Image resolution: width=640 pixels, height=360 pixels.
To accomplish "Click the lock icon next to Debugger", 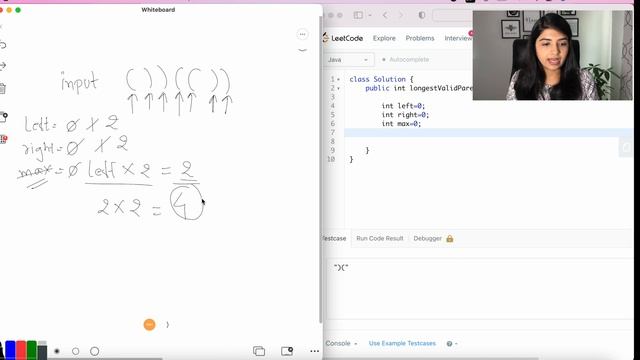I will [450, 239].
